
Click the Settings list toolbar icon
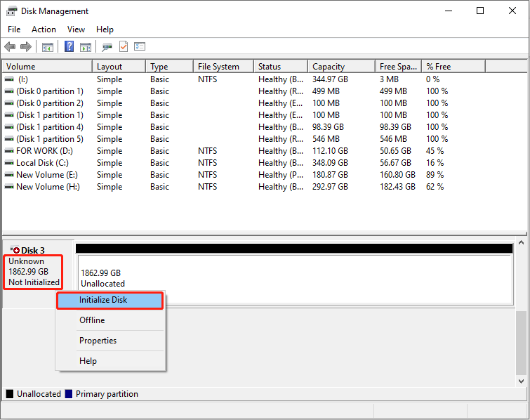point(140,46)
